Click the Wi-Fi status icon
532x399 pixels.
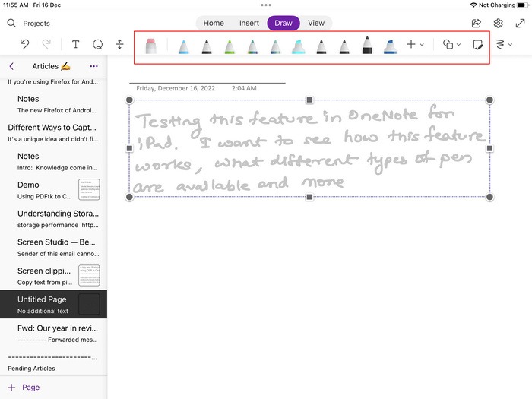point(473,5)
